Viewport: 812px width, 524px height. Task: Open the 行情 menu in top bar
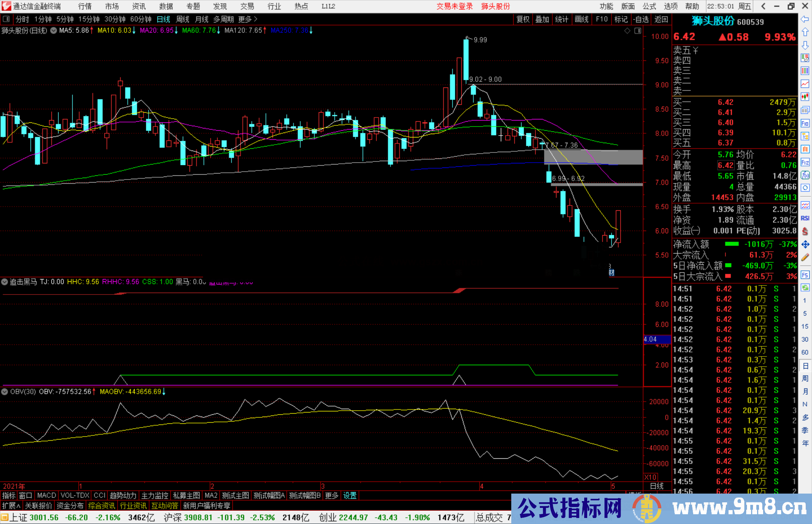[x=85, y=6]
